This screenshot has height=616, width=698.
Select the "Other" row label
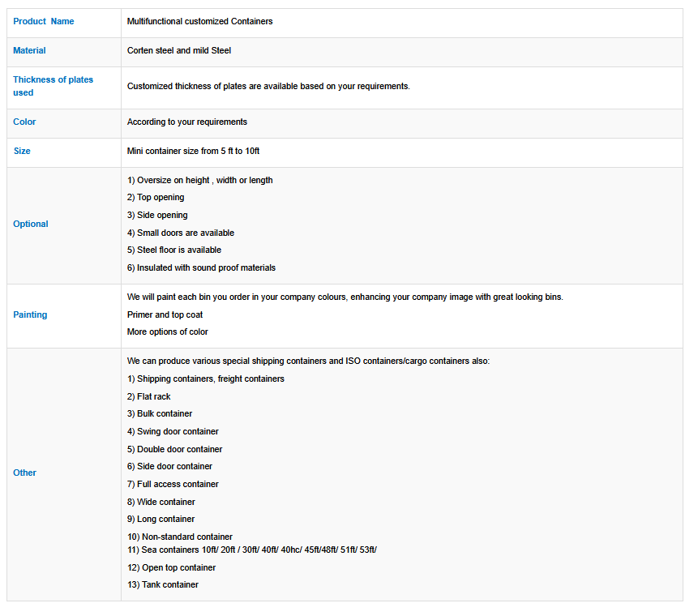click(x=24, y=473)
